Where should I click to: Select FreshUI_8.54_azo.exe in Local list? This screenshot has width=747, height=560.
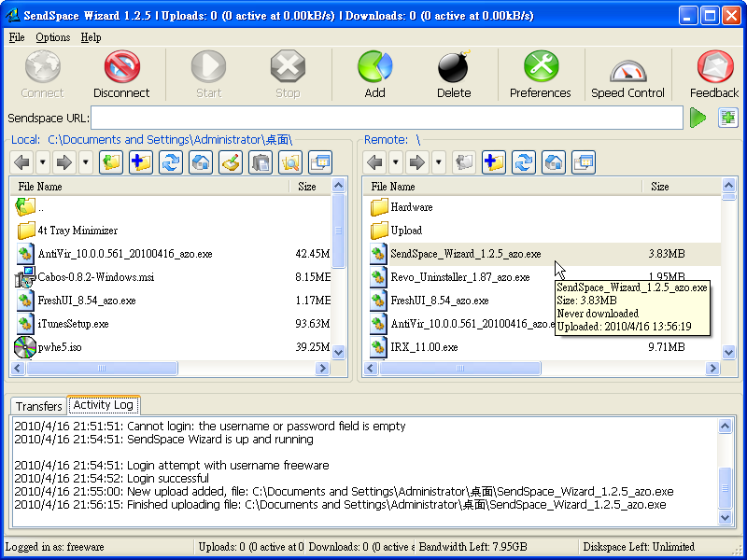click(x=171, y=301)
